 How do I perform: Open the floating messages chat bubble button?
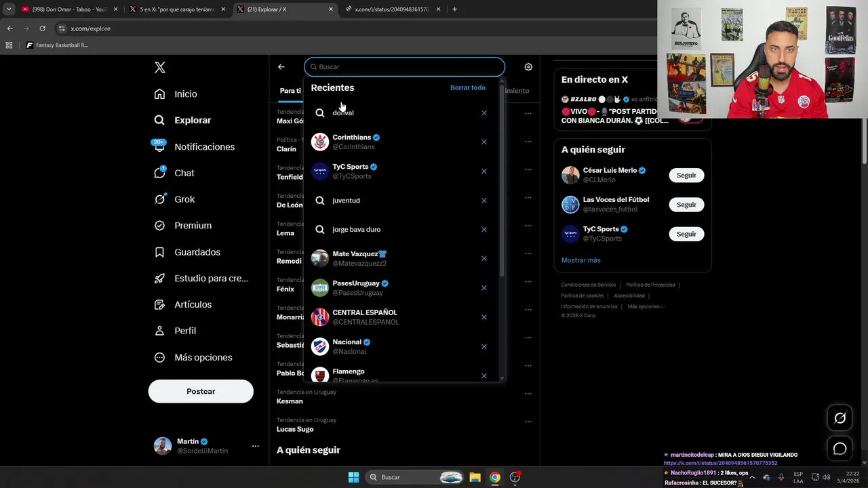pos(840,449)
